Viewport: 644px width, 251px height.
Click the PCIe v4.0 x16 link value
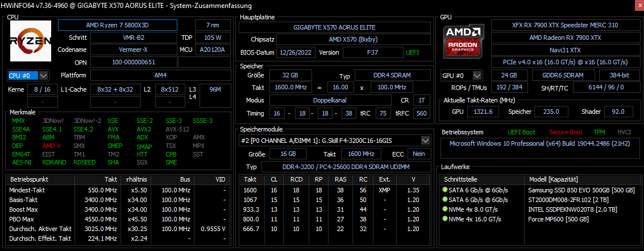click(565, 62)
